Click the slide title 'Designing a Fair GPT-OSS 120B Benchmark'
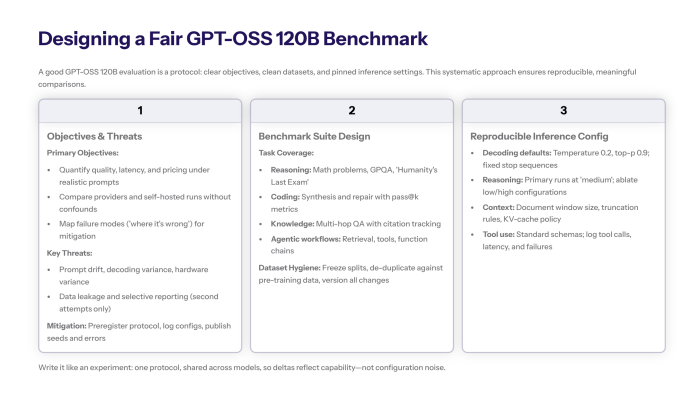Image resolution: width=700 pixels, height=400 pixels. (x=233, y=39)
